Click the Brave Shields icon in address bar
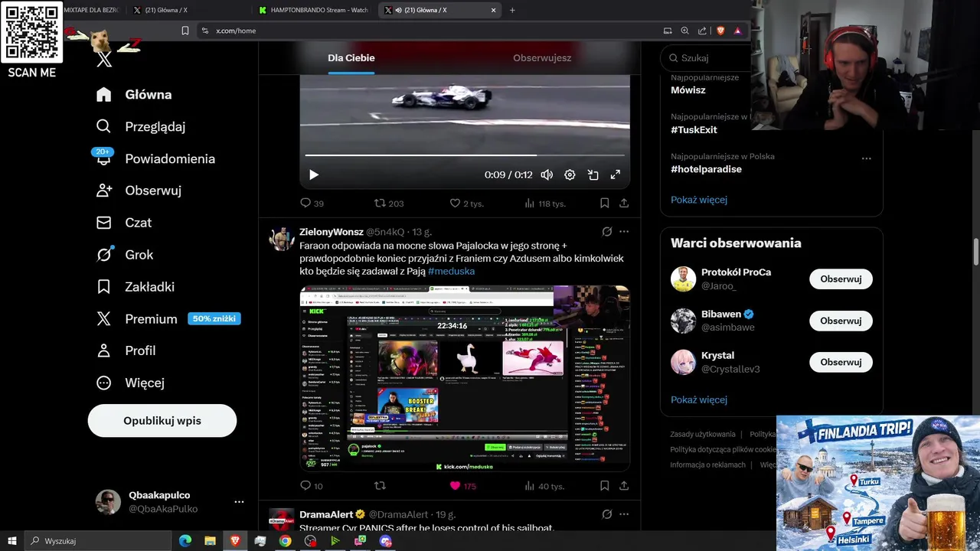The height and width of the screenshot is (551, 980). [x=720, y=31]
